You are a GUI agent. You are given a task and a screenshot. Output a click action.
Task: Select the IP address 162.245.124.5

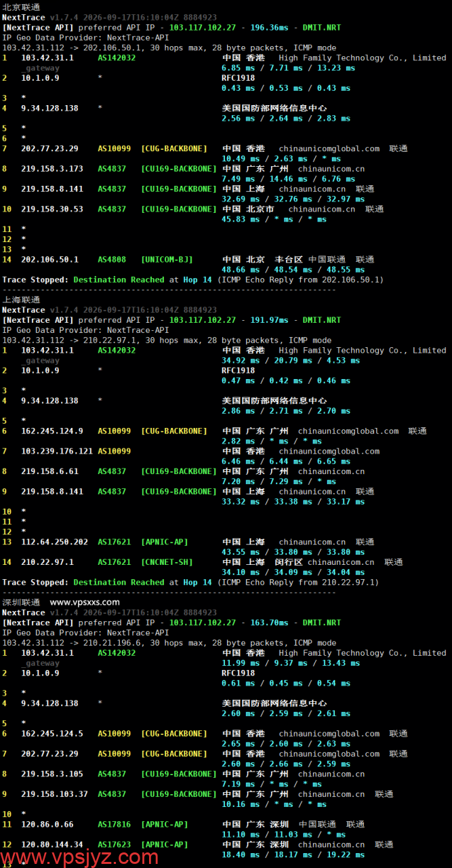click(x=52, y=734)
